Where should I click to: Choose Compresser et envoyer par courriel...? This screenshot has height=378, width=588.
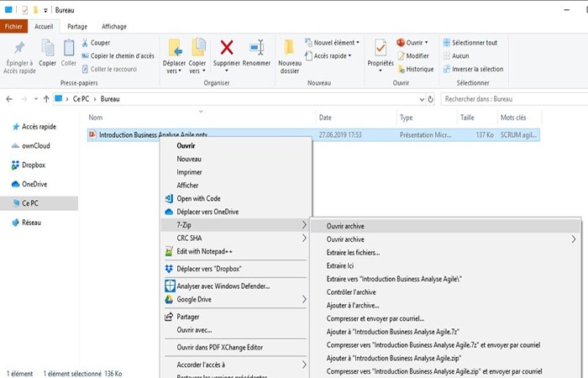click(445, 318)
